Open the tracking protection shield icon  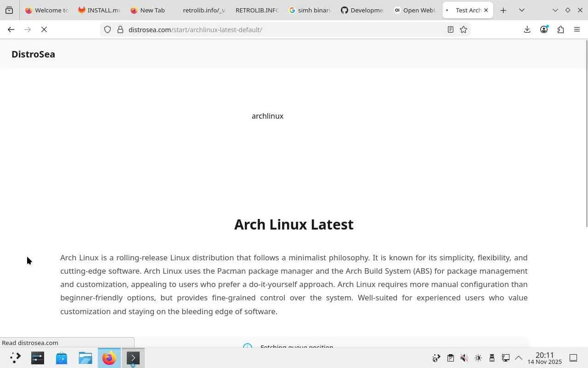coord(107,29)
